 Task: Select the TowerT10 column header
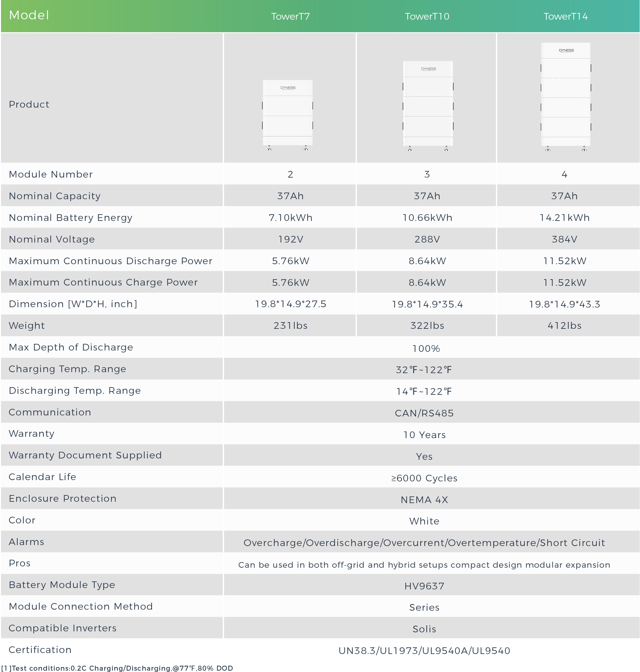click(x=427, y=16)
